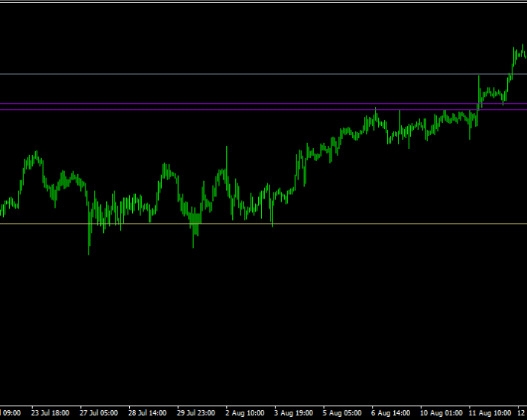
Task: Click the 29 Jul 23:00 time label
Action: pos(196,412)
